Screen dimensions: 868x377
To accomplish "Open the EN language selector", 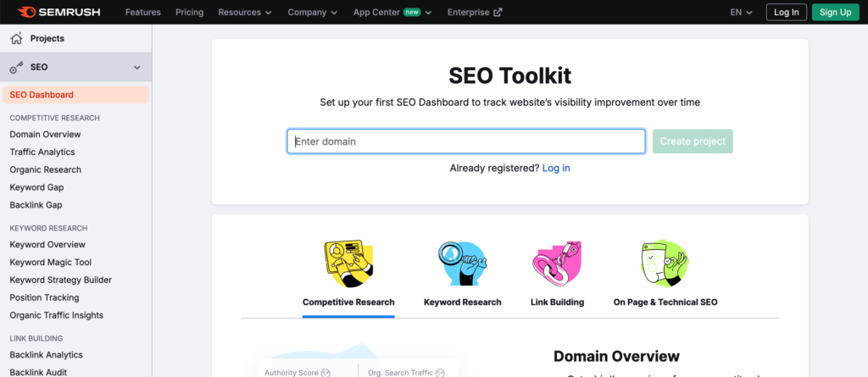I will pos(741,12).
